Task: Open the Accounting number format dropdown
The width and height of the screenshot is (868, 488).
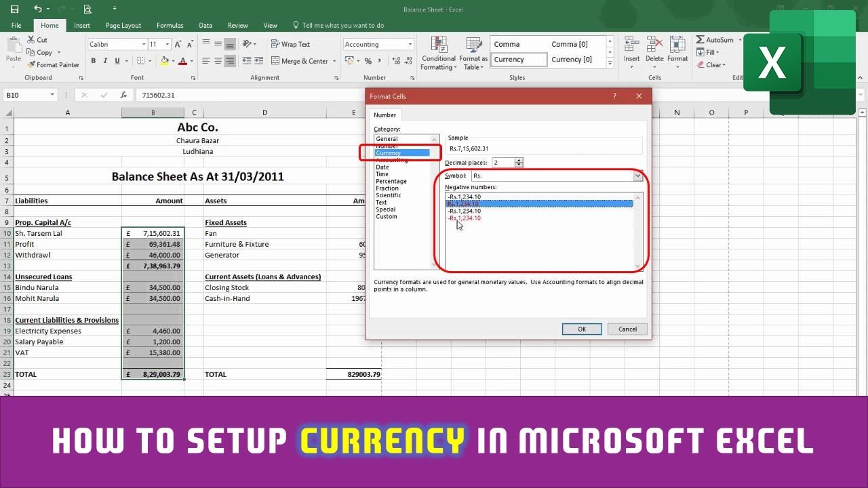Action: (410, 45)
